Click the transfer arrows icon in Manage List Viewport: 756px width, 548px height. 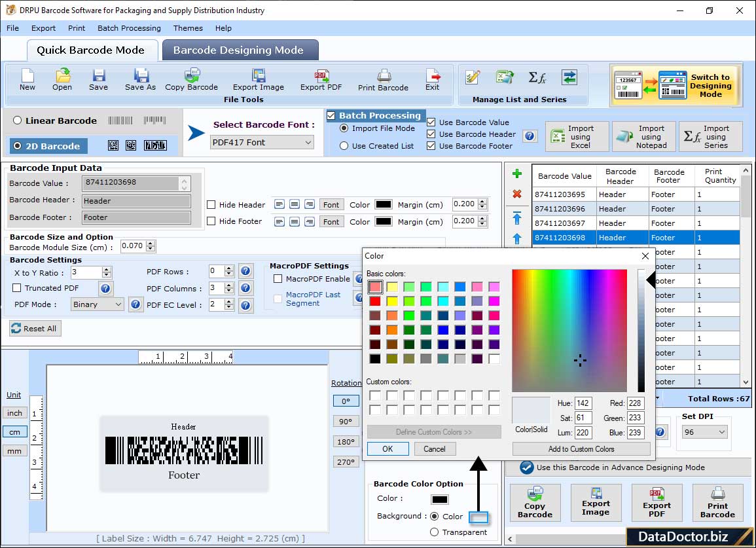[x=569, y=77]
